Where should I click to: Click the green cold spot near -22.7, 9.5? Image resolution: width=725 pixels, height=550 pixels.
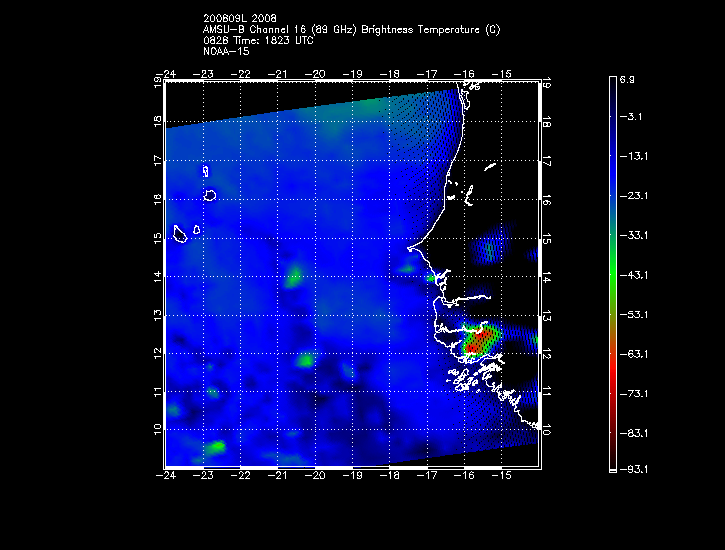pyautogui.click(x=215, y=447)
